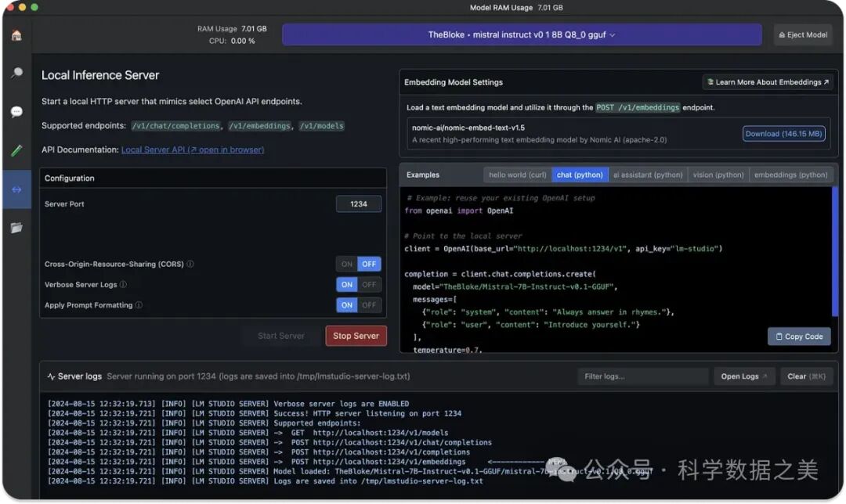
Task: Click info icon next to Verbose Server Logs
Action: (x=123, y=285)
